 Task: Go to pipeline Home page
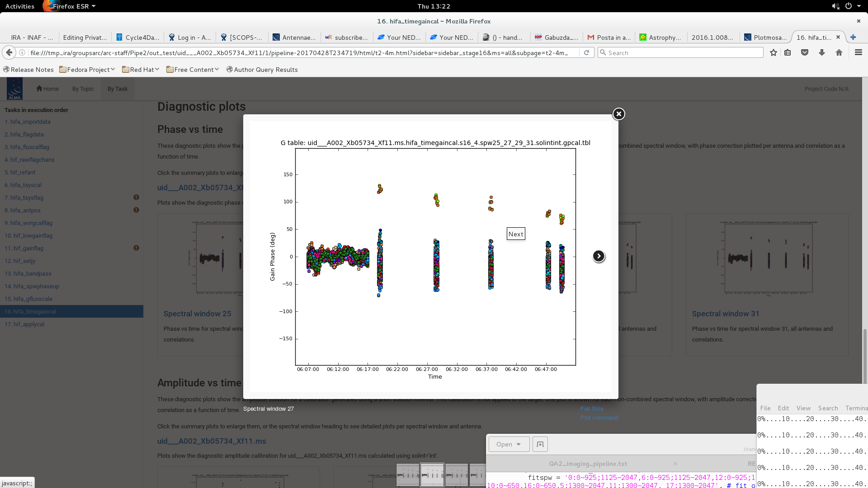[x=47, y=89]
